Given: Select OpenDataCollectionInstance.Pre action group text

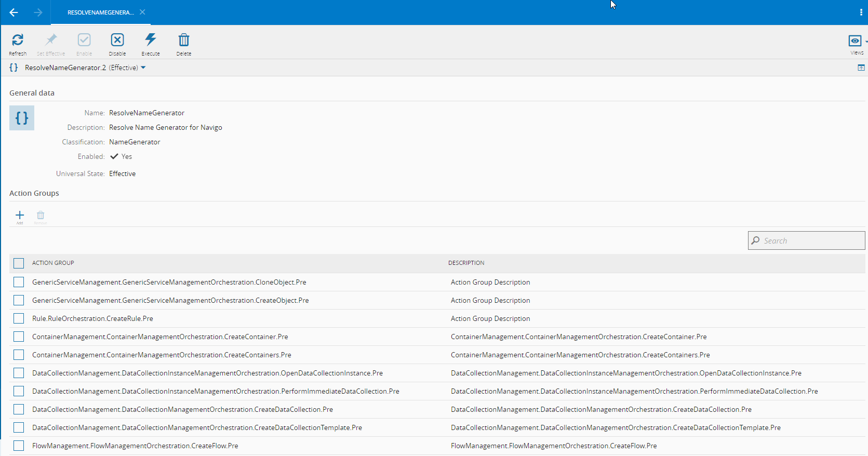Looking at the screenshot, I should pos(207,373).
